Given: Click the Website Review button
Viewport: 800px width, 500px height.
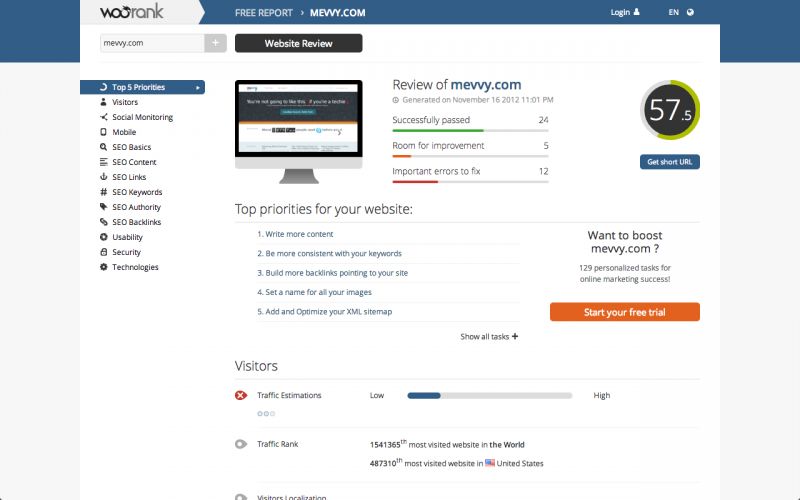Looking at the screenshot, I should click(x=298, y=43).
